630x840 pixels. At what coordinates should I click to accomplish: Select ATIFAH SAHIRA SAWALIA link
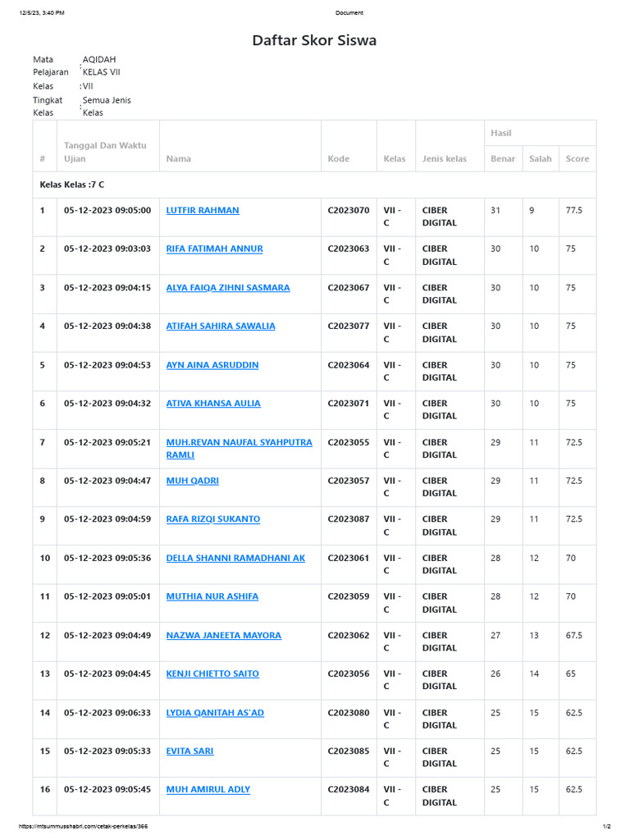(x=221, y=326)
